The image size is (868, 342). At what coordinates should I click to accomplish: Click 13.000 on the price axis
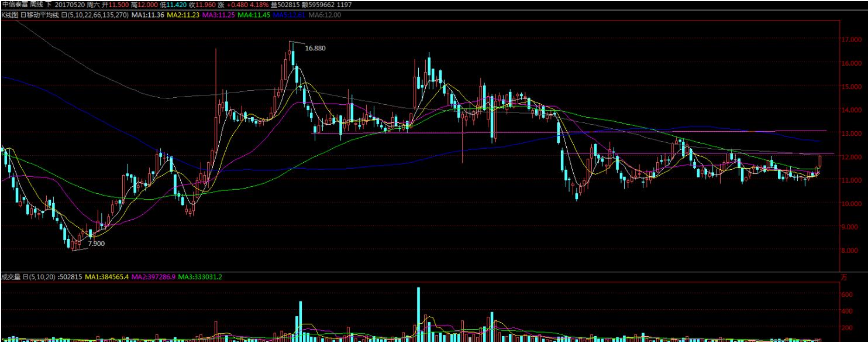(852, 134)
